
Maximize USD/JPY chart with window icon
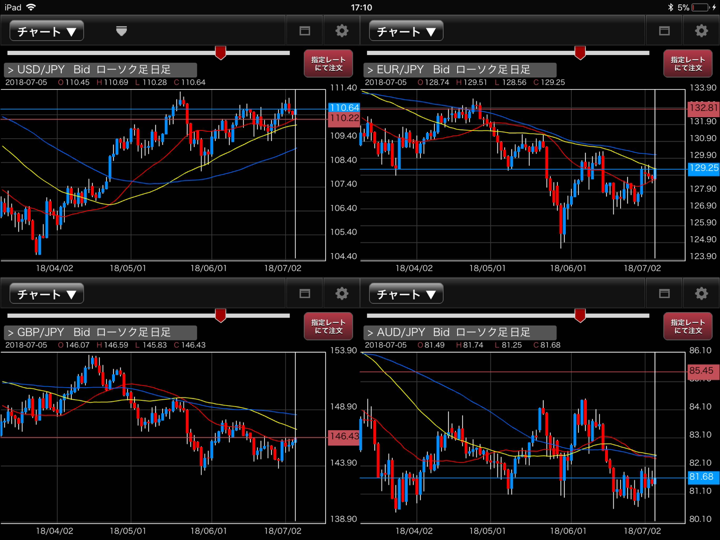[305, 32]
